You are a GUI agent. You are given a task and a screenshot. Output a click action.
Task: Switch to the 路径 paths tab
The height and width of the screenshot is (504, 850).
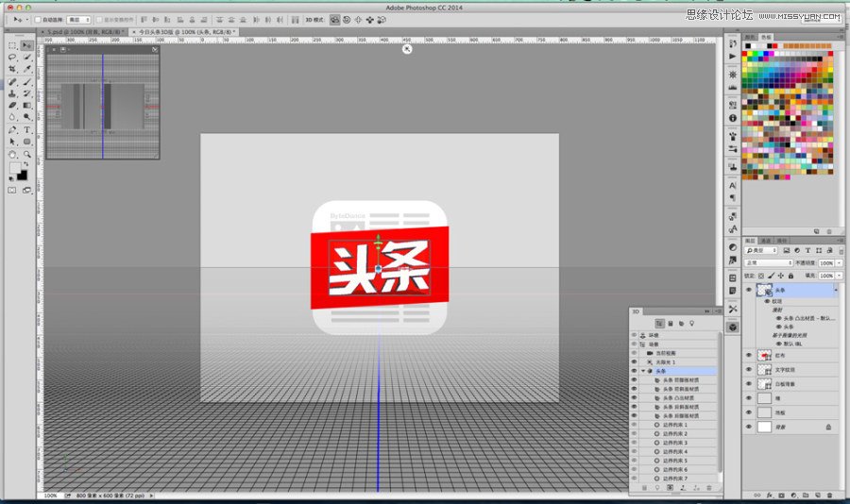click(x=782, y=241)
